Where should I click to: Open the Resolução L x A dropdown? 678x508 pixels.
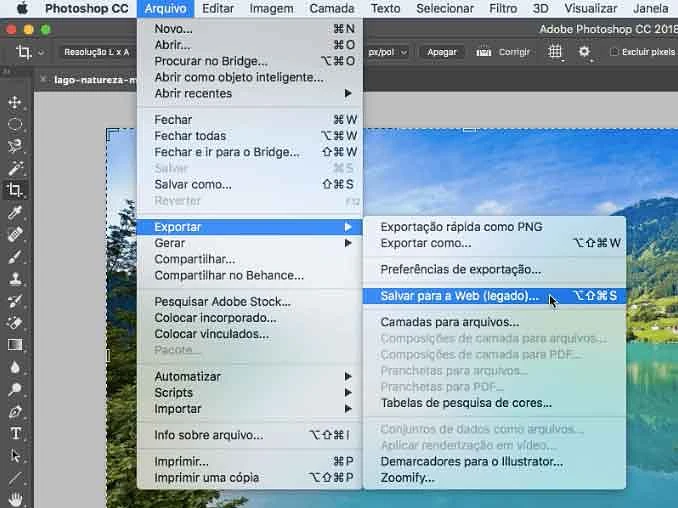coord(97,52)
